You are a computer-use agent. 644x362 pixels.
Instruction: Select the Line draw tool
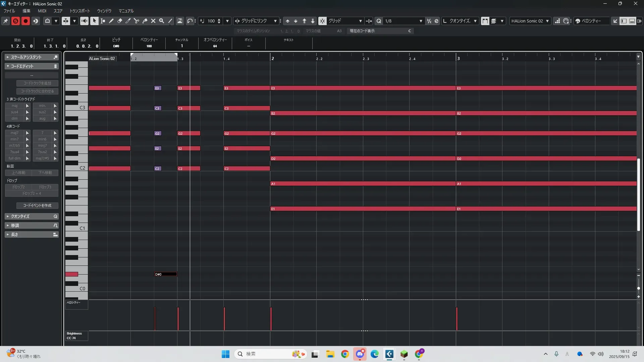[170, 21]
